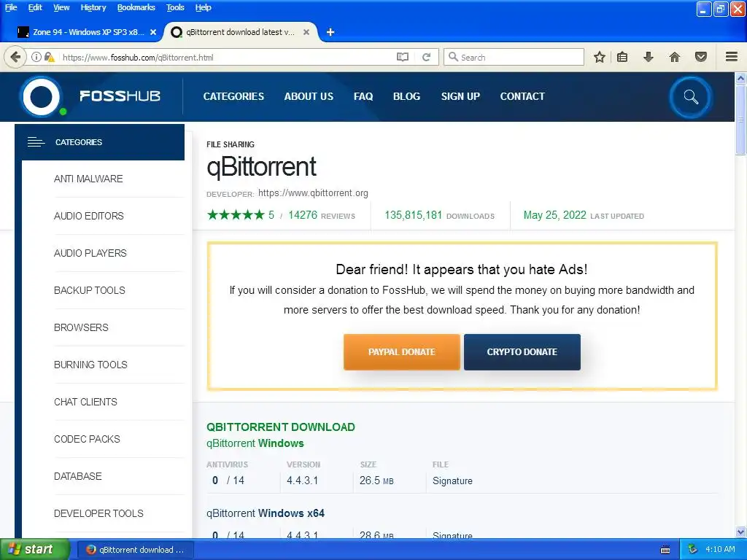The width and height of the screenshot is (747, 560).
Task: Toggle reader view icon in address bar
Action: click(x=403, y=57)
